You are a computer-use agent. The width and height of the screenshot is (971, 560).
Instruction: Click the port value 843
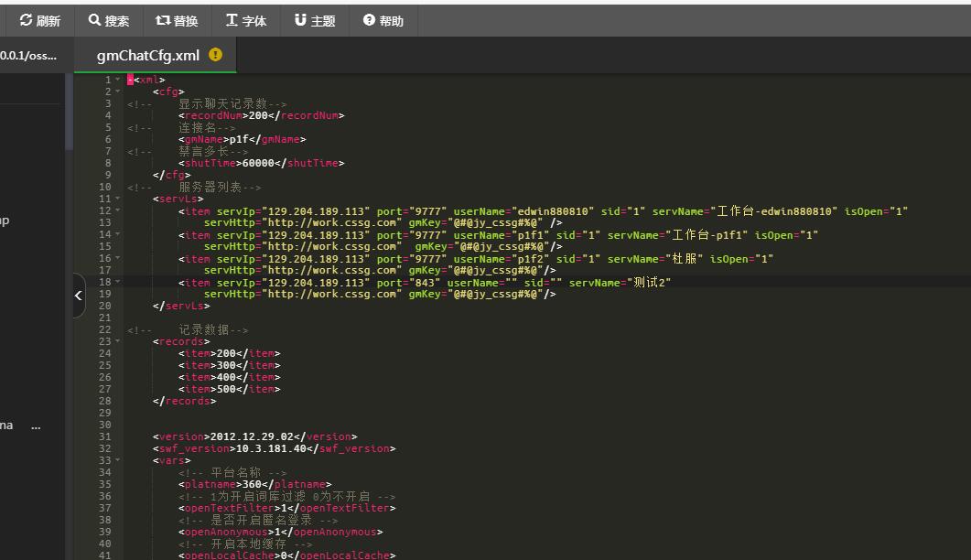pyautogui.click(x=425, y=283)
